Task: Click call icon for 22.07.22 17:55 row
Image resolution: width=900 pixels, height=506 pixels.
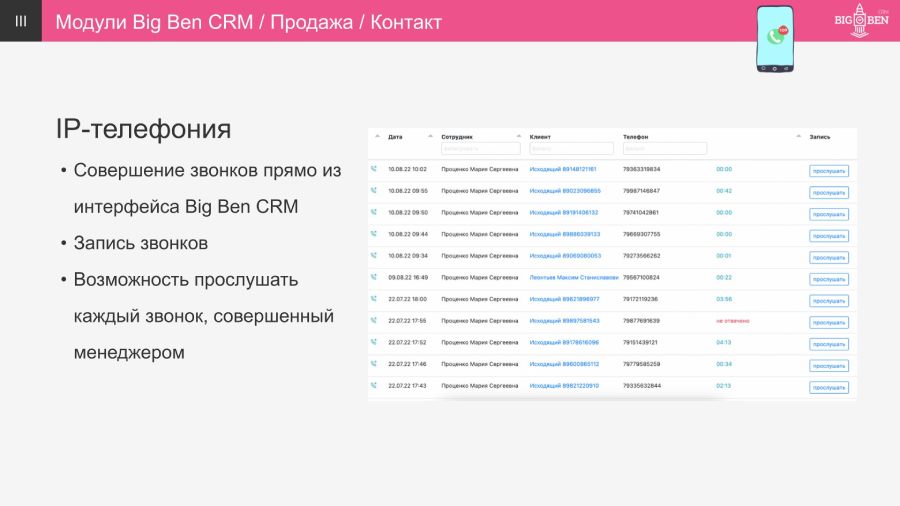Action: coord(374,321)
